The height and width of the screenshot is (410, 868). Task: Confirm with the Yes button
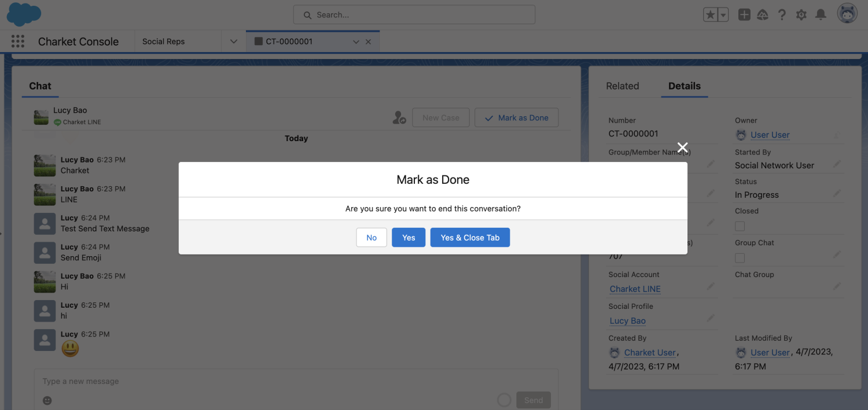click(409, 238)
